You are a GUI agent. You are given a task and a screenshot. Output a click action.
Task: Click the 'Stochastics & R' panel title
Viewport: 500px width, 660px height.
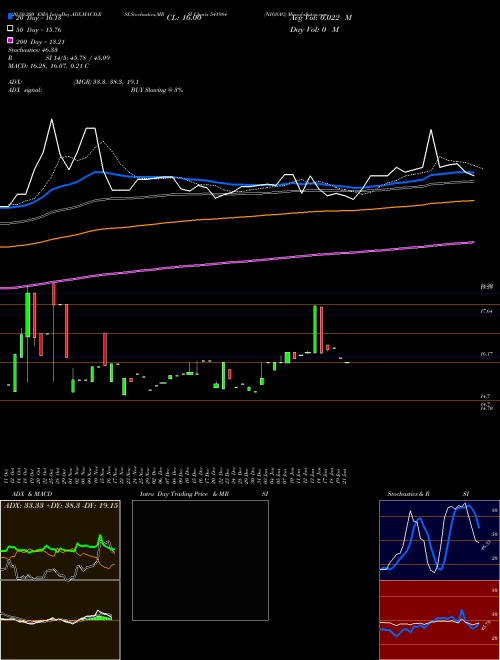coord(408,494)
